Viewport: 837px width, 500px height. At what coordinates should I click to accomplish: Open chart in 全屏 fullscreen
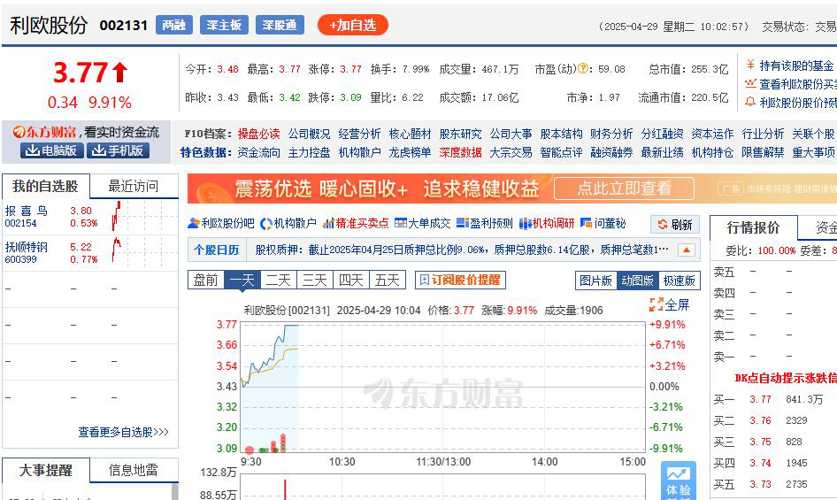coord(669,305)
